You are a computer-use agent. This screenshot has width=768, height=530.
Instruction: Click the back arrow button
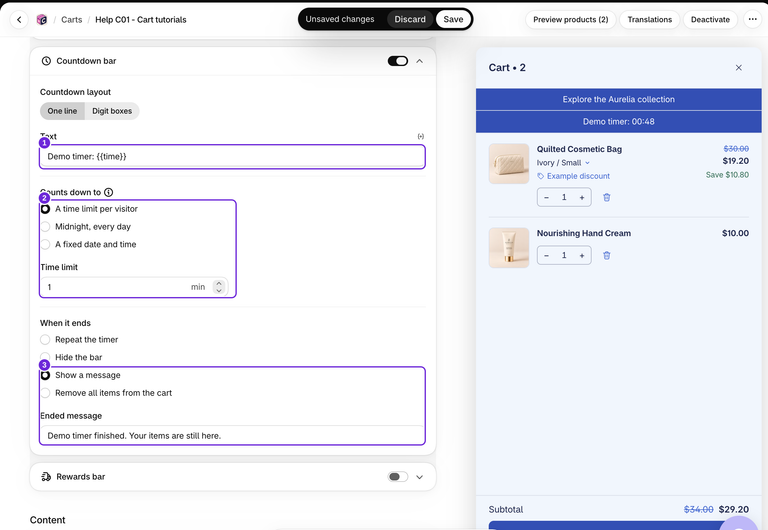pos(19,20)
